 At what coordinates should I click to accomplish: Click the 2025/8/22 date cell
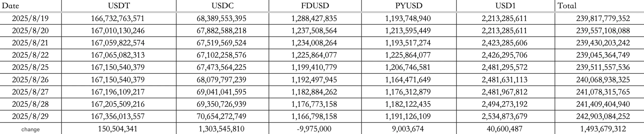point(30,55)
